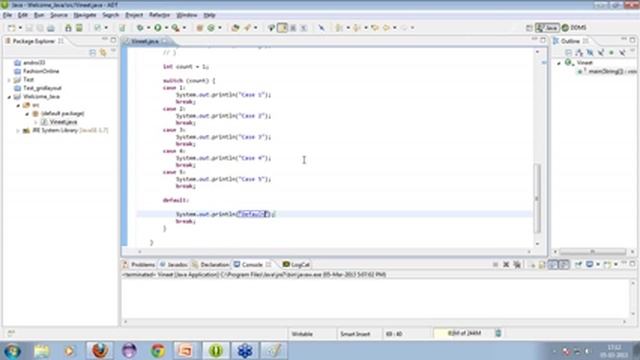Click the Print toolbar icon
The height and width of the screenshot is (360, 640).
coord(51,28)
